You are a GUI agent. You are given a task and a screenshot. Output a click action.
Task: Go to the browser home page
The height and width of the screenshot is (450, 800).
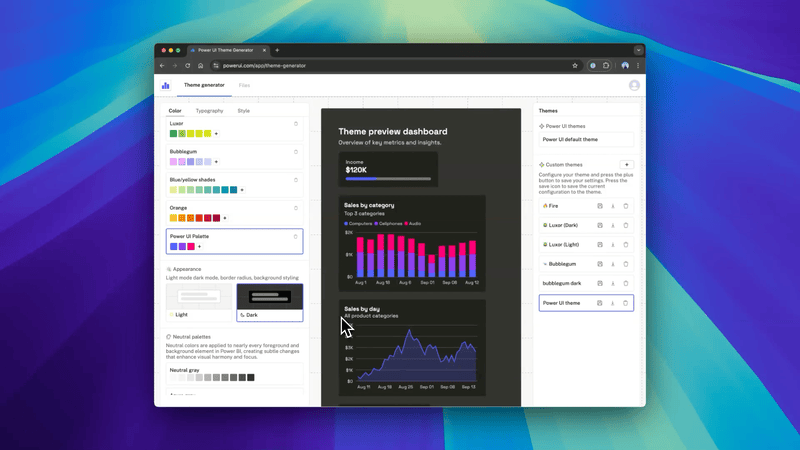201,66
